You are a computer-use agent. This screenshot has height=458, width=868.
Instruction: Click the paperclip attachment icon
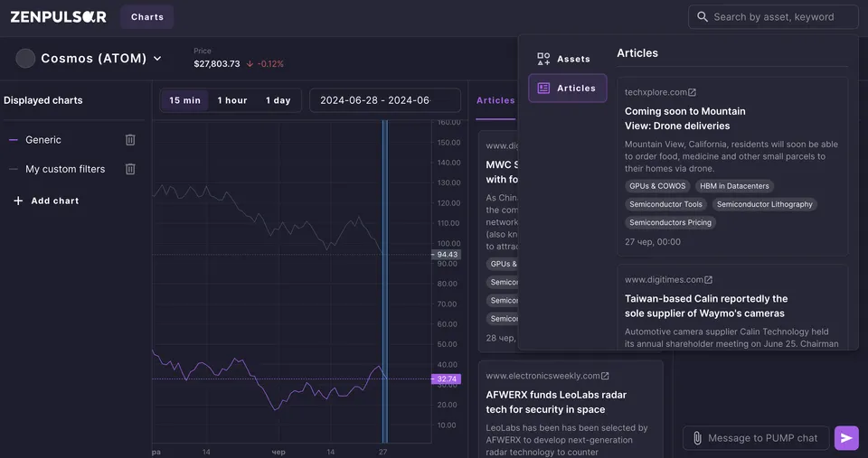pyautogui.click(x=697, y=438)
